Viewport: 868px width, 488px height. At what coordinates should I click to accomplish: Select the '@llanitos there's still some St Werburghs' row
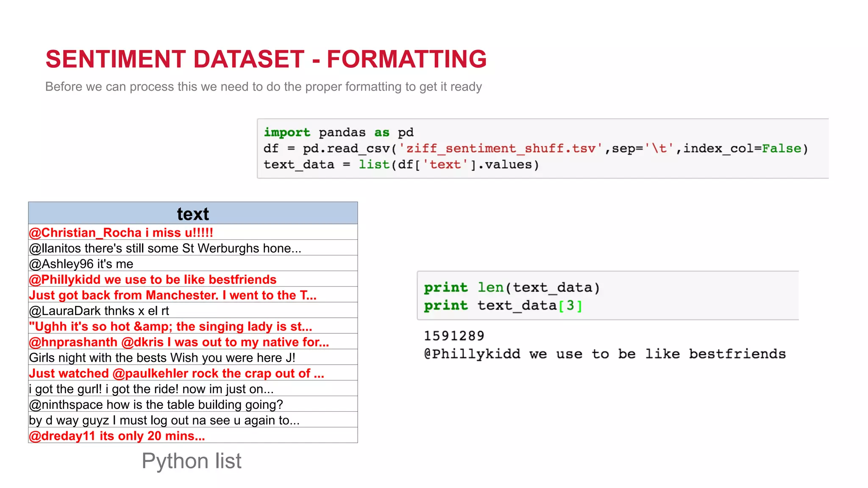click(193, 248)
